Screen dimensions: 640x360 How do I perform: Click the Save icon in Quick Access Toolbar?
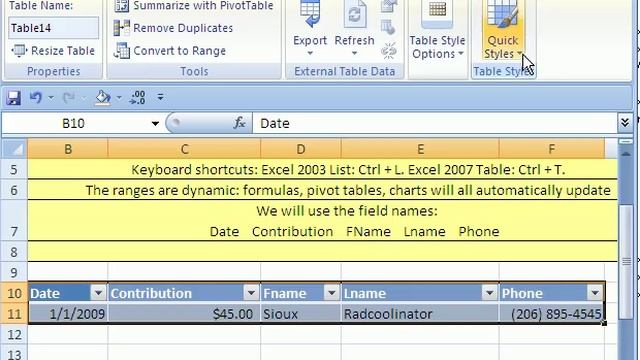13,98
